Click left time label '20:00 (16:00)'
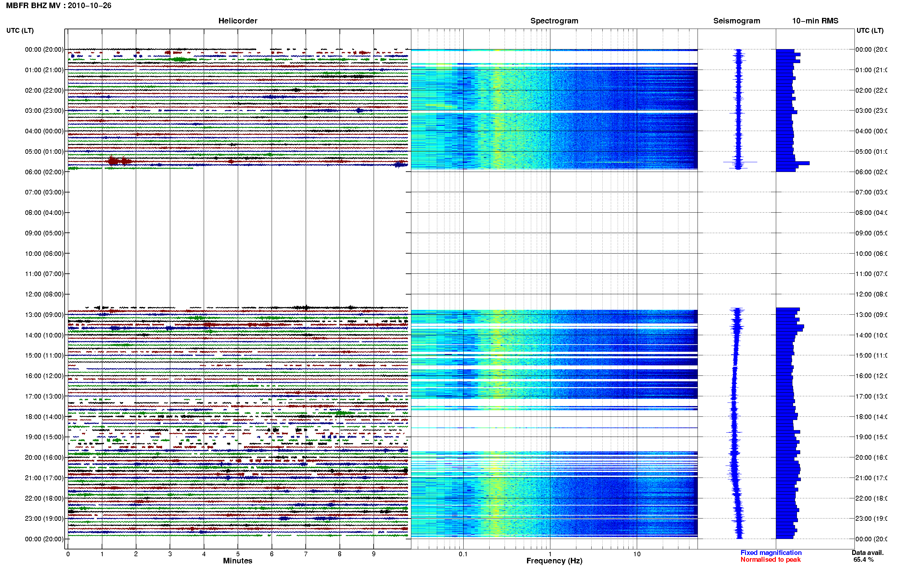The width and height of the screenshot is (924, 578). (x=44, y=458)
